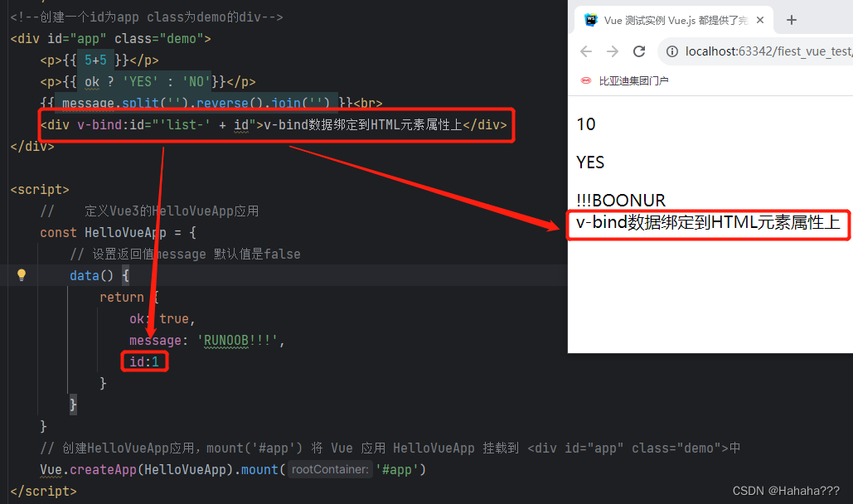Click !!!BOONUR in the browser page

[621, 201]
